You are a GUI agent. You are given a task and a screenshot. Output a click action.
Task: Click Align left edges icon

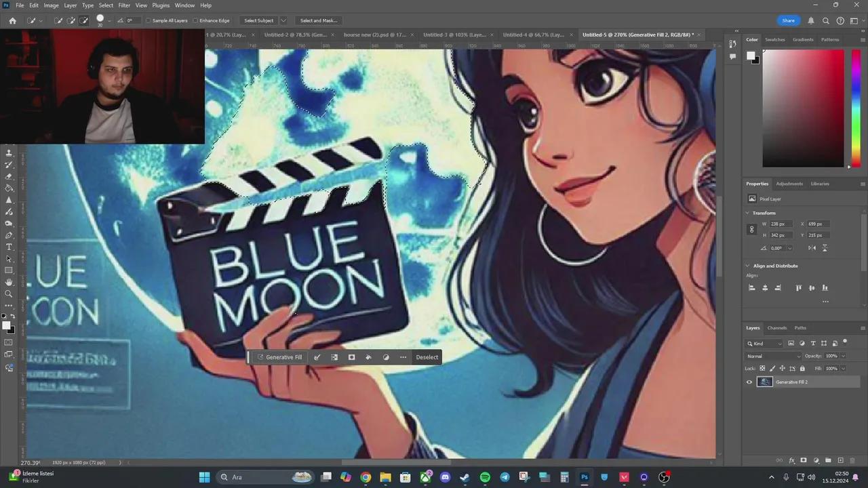[x=751, y=287]
